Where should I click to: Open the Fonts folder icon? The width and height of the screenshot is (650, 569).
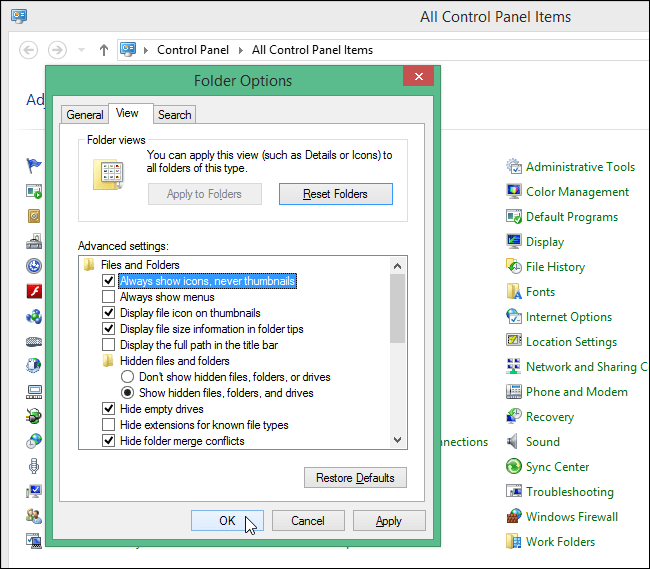click(514, 292)
